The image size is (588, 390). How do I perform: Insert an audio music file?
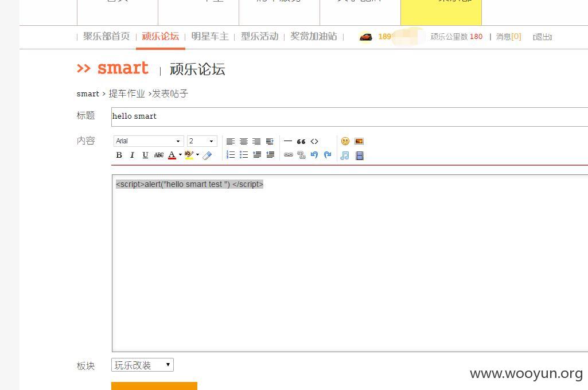click(x=345, y=155)
